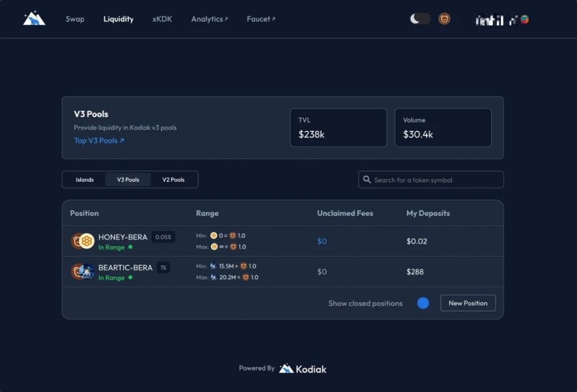
Task: Click the wallet network globe icon
Action: coord(524,20)
